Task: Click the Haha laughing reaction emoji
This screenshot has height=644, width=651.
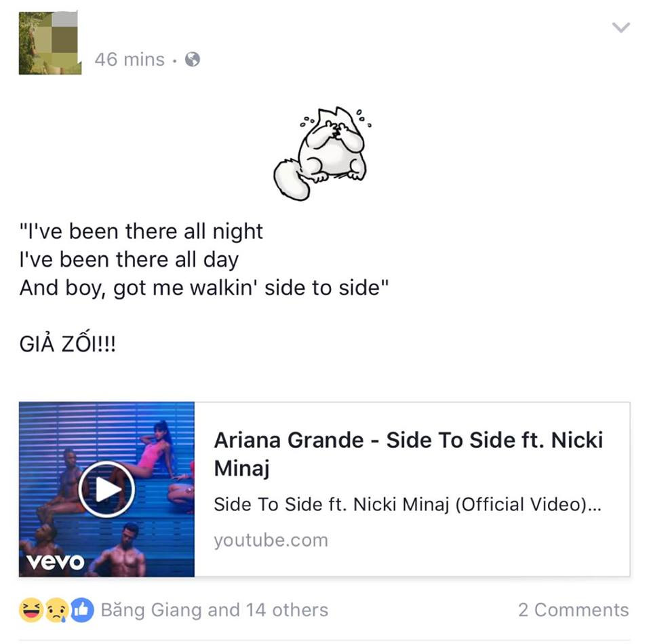Action: (31, 610)
